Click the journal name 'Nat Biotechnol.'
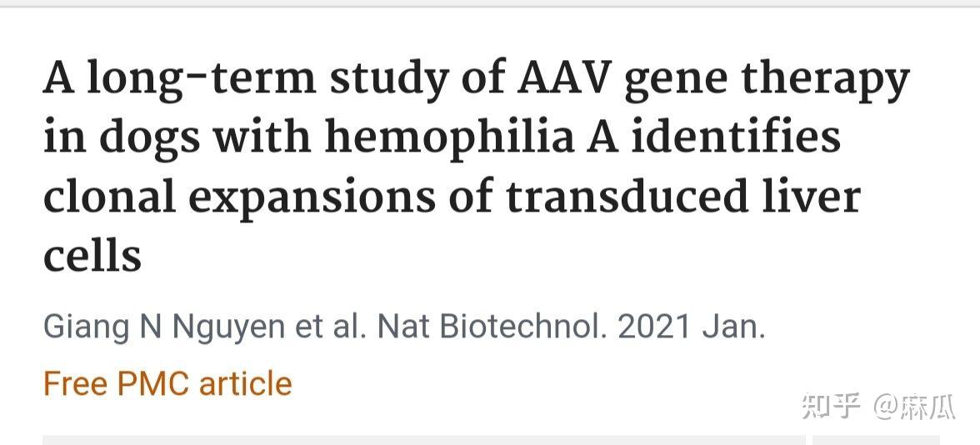The width and height of the screenshot is (980, 445). coord(492,327)
